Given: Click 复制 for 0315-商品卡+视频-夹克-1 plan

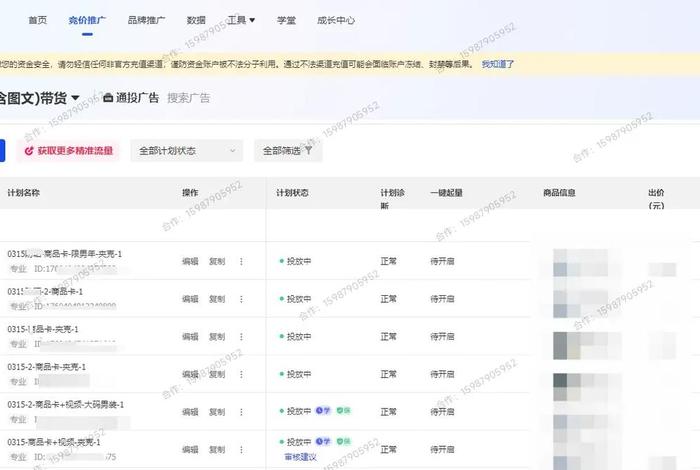Looking at the screenshot, I should (217, 449).
